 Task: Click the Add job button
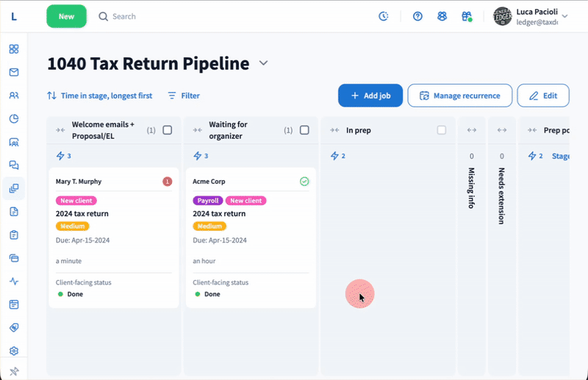370,96
